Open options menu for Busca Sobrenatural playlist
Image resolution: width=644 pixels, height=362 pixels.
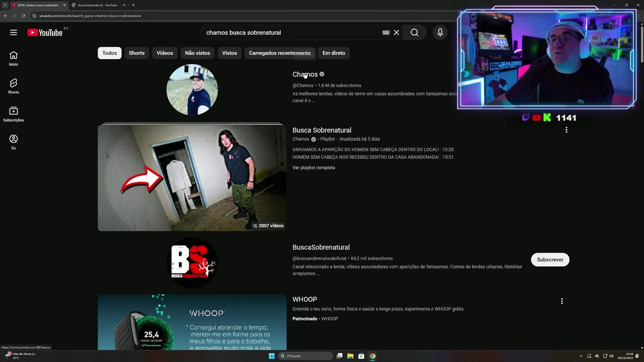coord(566,130)
